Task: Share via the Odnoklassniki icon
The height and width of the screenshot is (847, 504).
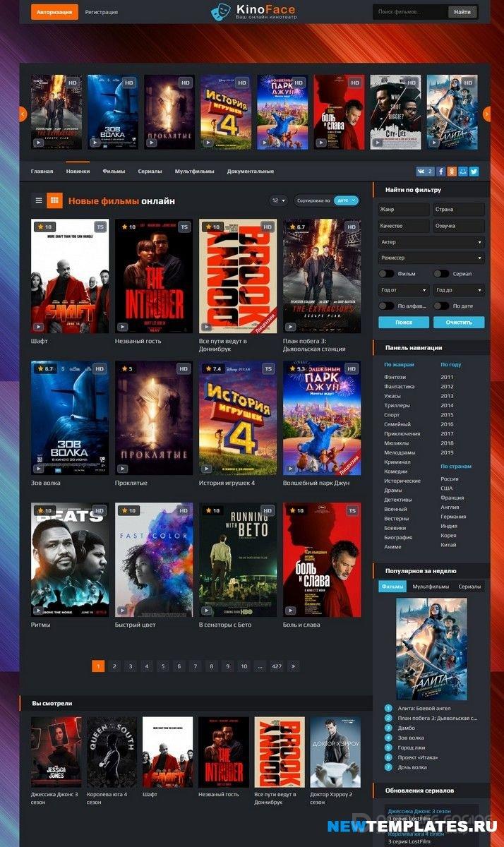Action: [452, 171]
